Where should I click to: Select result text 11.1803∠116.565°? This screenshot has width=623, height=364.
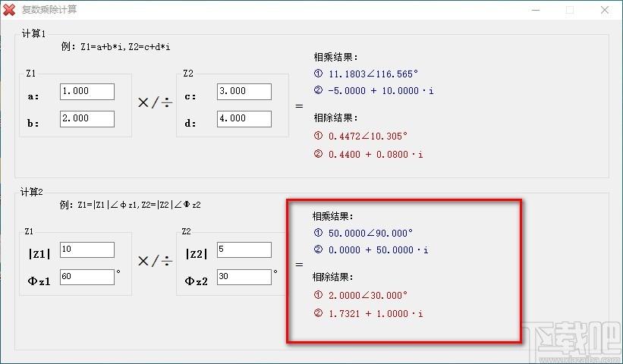coord(373,74)
